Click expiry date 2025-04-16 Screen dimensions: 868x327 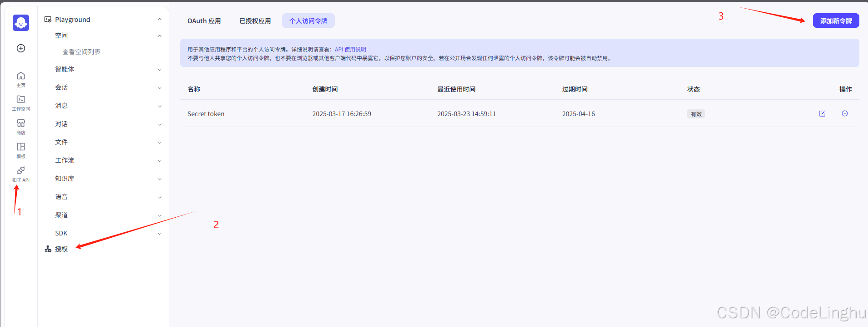tap(579, 114)
